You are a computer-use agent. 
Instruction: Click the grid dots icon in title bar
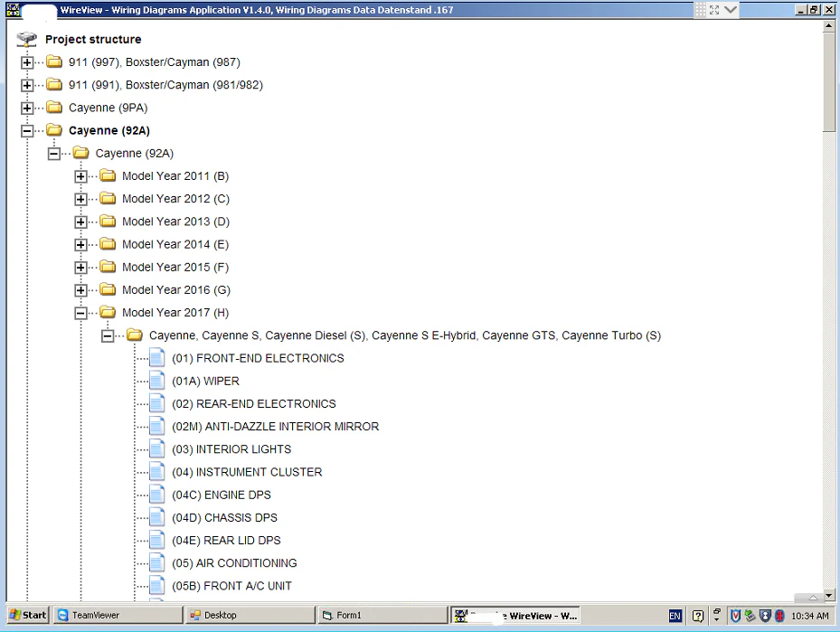[700, 10]
